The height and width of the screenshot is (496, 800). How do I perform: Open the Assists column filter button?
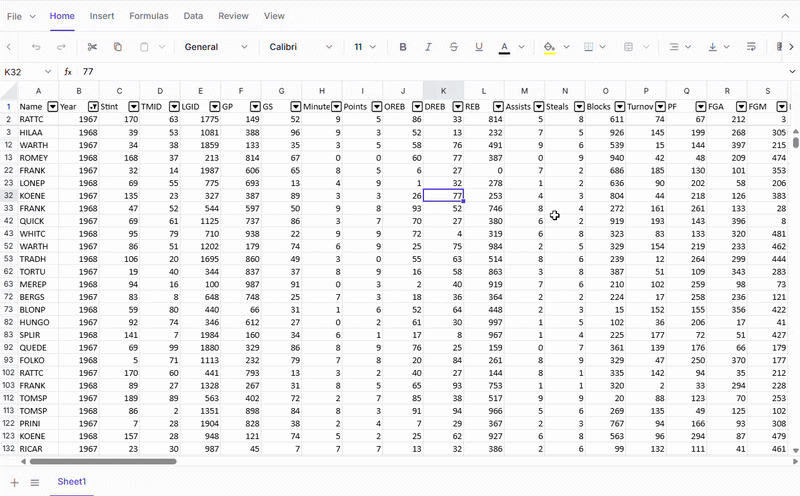tap(539, 106)
